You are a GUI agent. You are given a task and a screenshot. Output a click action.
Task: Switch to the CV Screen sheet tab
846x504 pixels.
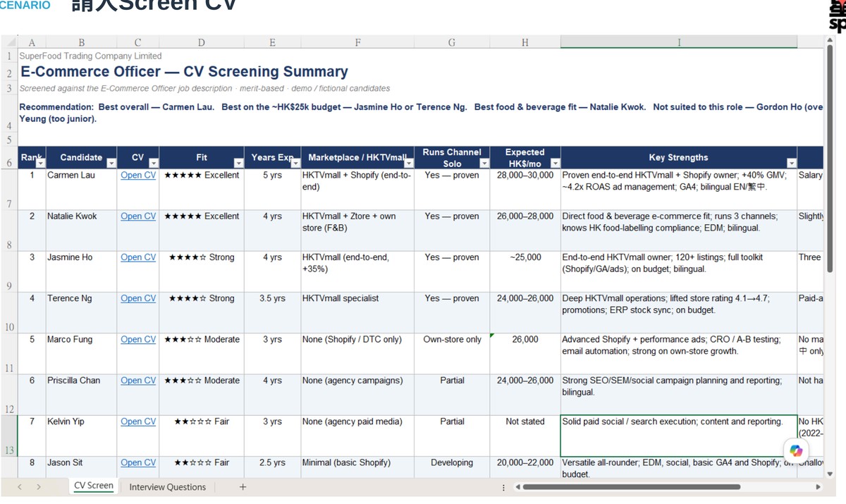(94, 486)
